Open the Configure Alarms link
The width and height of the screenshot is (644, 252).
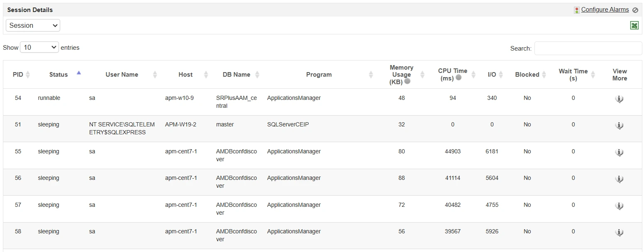(605, 9)
